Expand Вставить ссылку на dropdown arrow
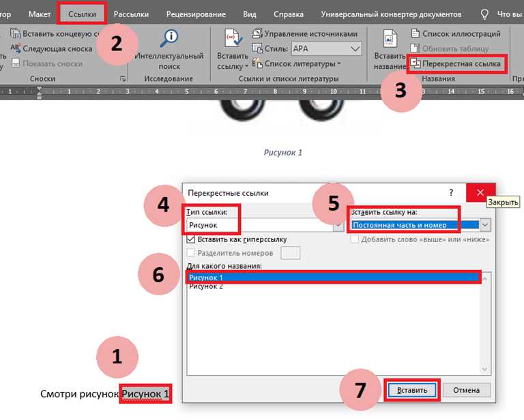The width and height of the screenshot is (524, 420). click(485, 225)
